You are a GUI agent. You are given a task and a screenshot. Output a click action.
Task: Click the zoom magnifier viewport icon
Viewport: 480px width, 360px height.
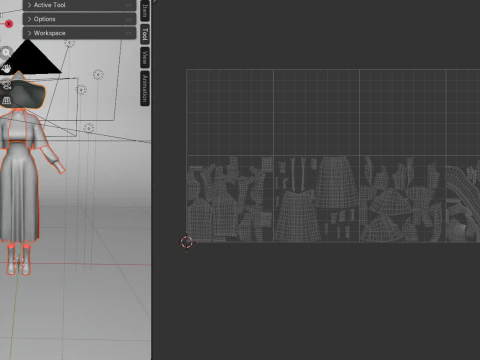pyautogui.click(x=6, y=52)
